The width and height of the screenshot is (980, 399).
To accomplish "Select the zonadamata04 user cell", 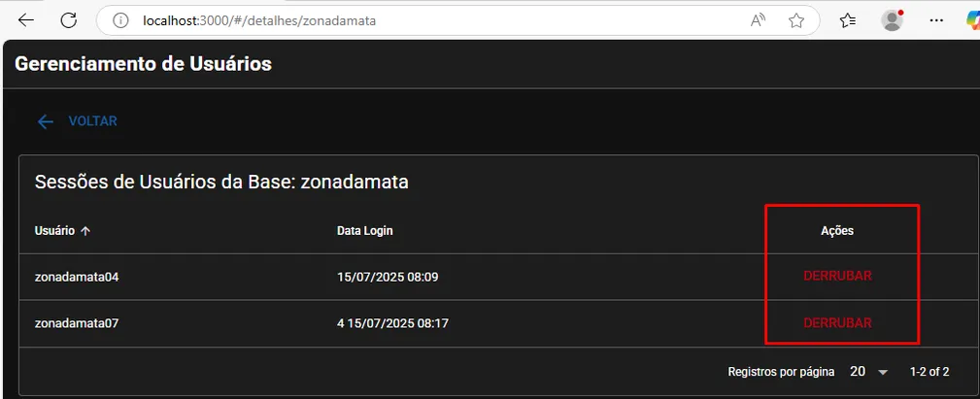I will click(x=77, y=277).
